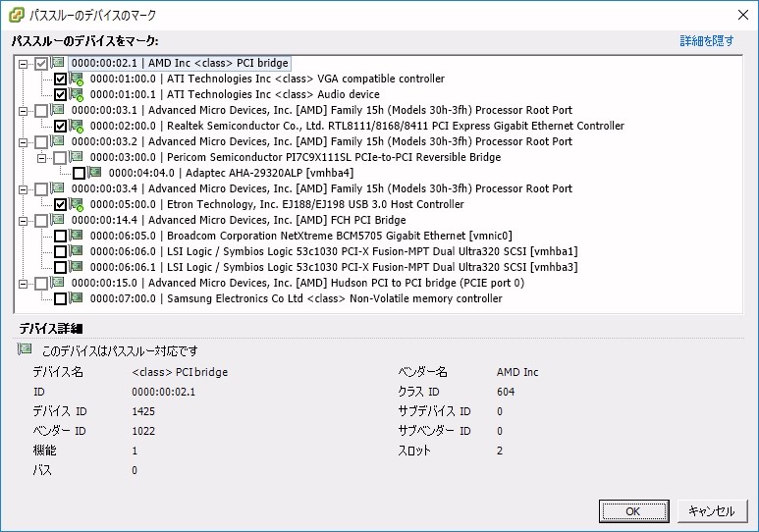Click the device icon beside ATI Audio device

(x=77, y=94)
